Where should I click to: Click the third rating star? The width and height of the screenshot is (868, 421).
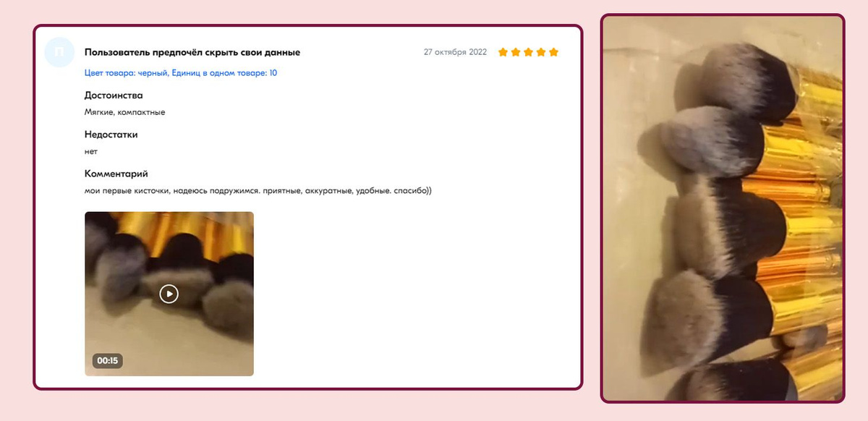pos(529,52)
